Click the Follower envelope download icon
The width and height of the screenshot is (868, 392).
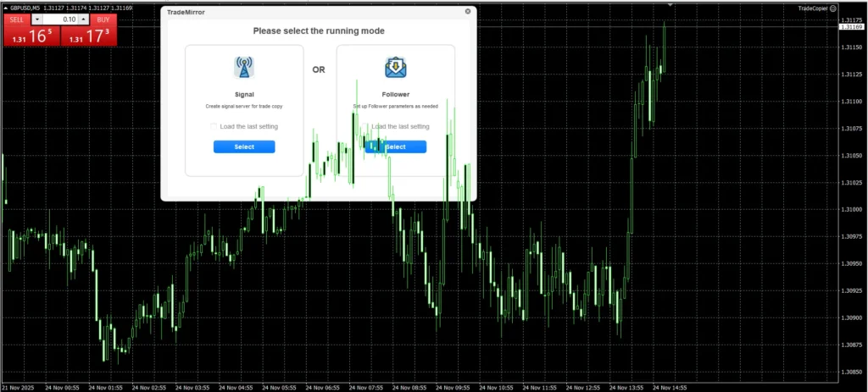pyautogui.click(x=395, y=67)
